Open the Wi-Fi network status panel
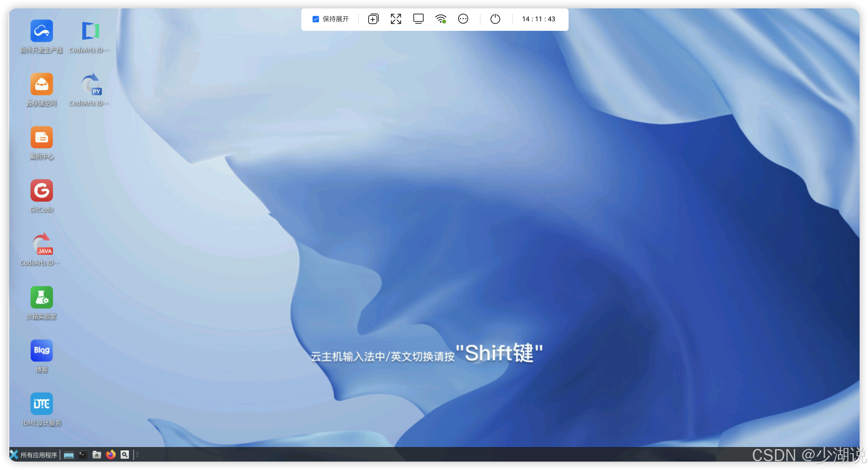The image size is (868, 470). tap(441, 19)
